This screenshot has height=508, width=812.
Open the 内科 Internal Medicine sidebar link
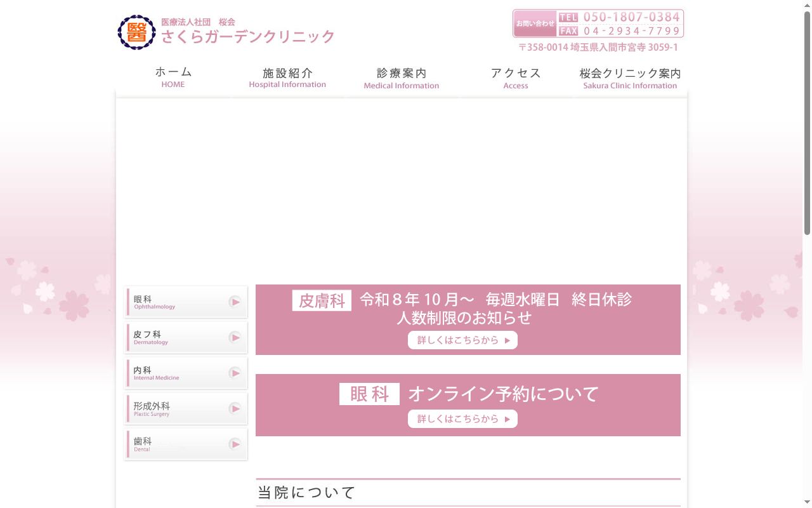pyautogui.click(x=186, y=373)
